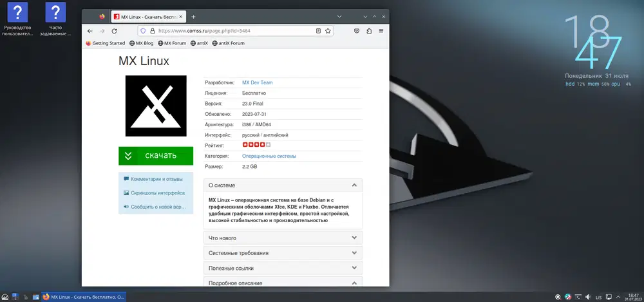The image size is (644, 302).
Task: Click the URL address field
Action: (235, 31)
